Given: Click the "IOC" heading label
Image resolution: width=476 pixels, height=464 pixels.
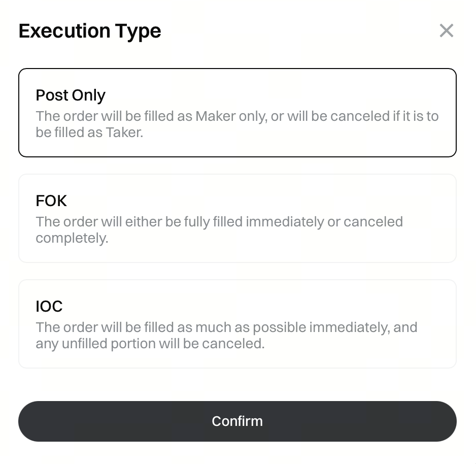Looking at the screenshot, I should coord(49,306).
